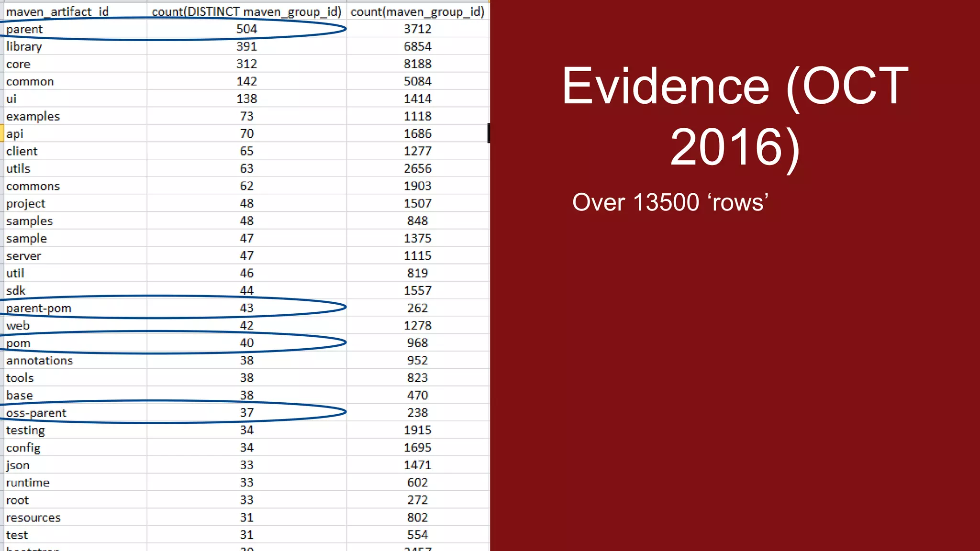Click 952 in the annotations row
This screenshot has width=980, height=551.
417,360
